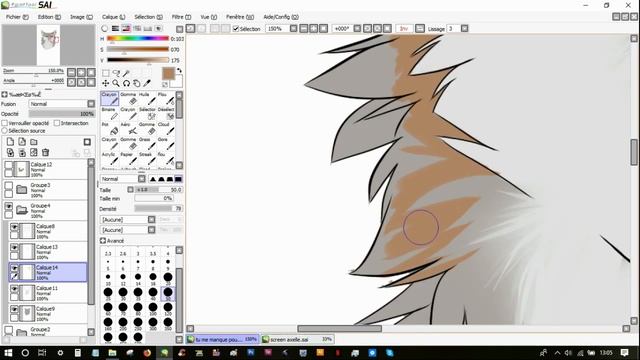Viewport: 640px width, 360px height.
Task: Open the Fichier menu
Action: pos(17,17)
